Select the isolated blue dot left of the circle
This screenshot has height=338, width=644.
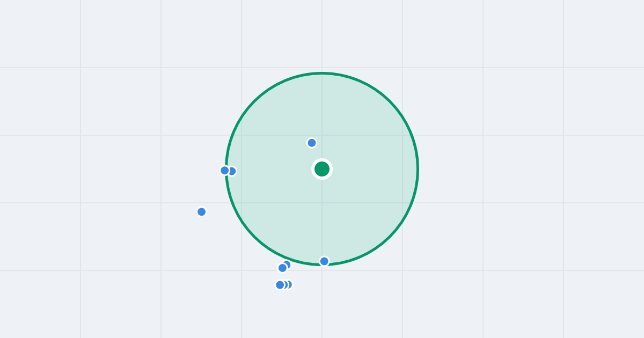point(202,212)
